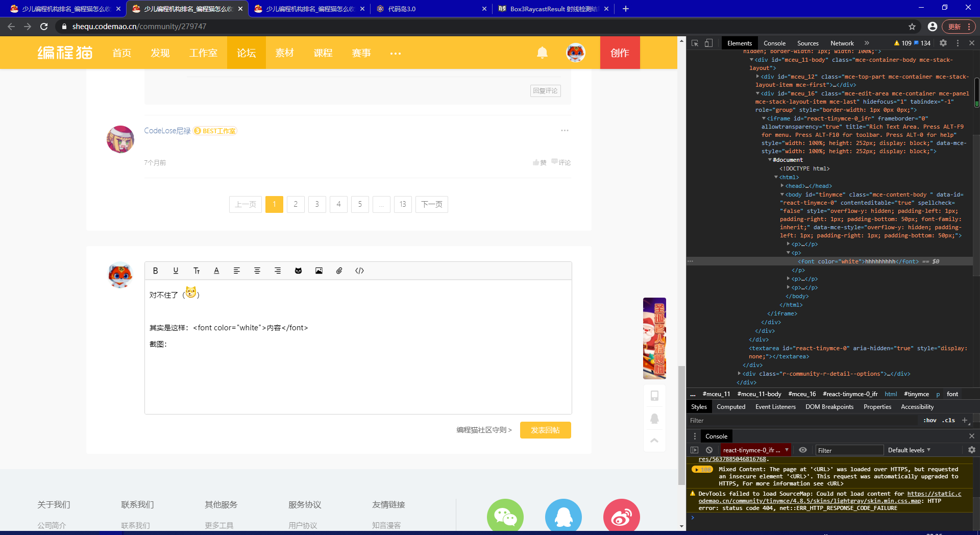
Task: Switch to DevTools Network tab
Action: (x=842, y=43)
